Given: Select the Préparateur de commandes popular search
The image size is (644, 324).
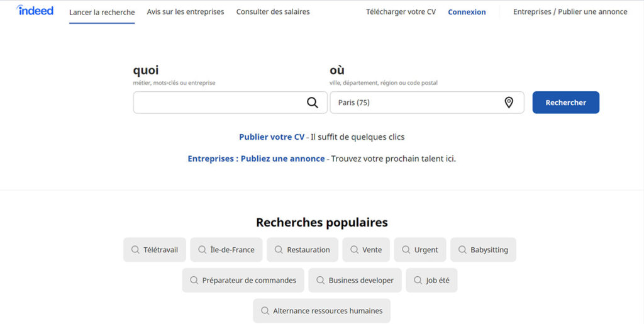Looking at the screenshot, I should click(243, 280).
